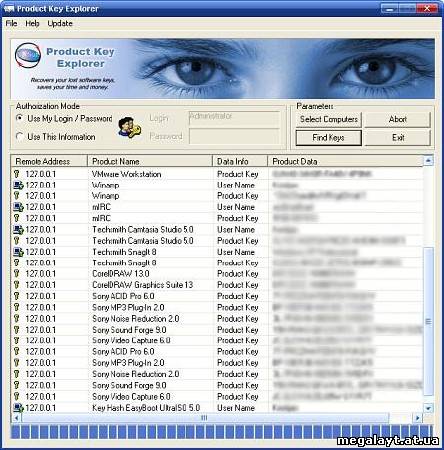Viewport: 444px width, 450px height.
Task: Click key icon of second Sony MP3 Plug-In row
Action: pos(17,363)
